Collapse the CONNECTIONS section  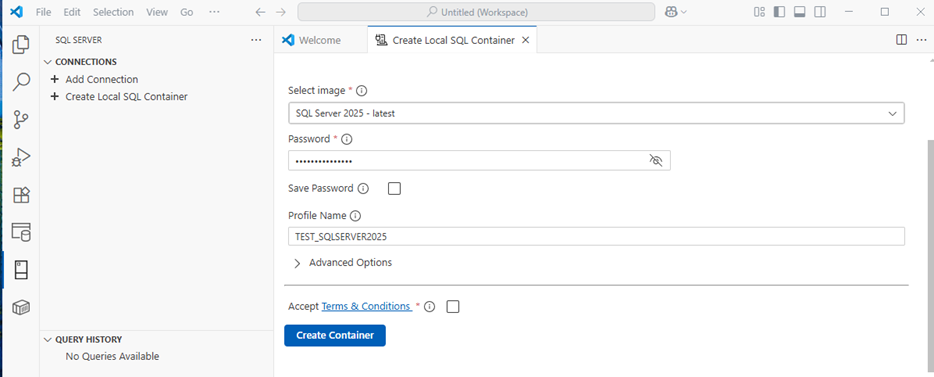click(x=80, y=62)
